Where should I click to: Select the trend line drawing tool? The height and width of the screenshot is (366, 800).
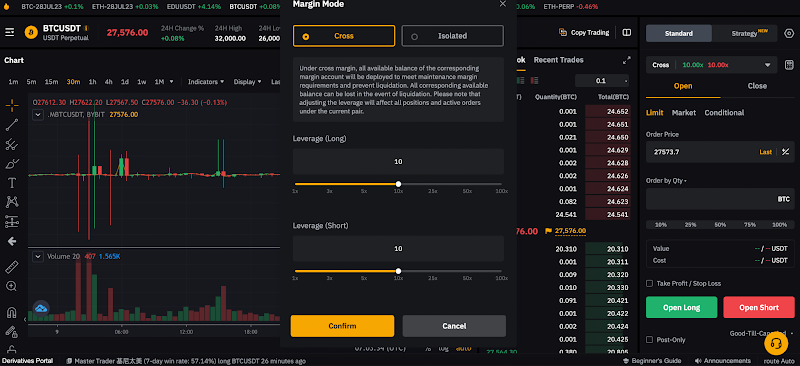[x=12, y=125]
